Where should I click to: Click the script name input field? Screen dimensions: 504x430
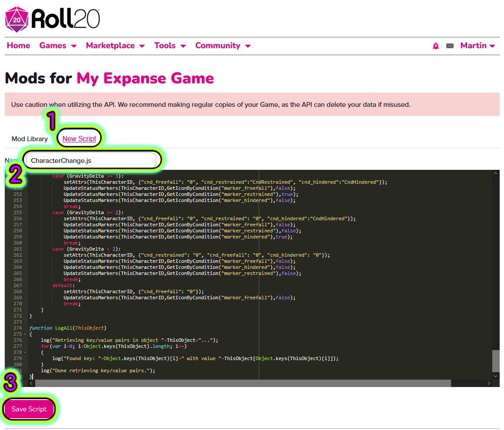point(91,160)
